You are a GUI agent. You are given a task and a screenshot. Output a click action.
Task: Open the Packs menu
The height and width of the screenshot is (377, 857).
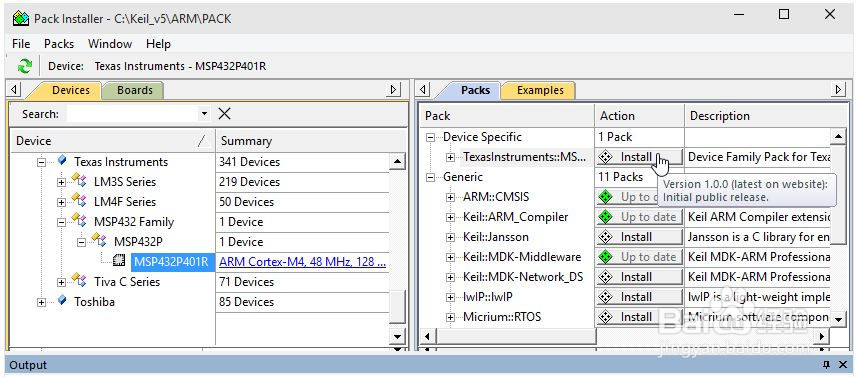[x=59, y=44]
